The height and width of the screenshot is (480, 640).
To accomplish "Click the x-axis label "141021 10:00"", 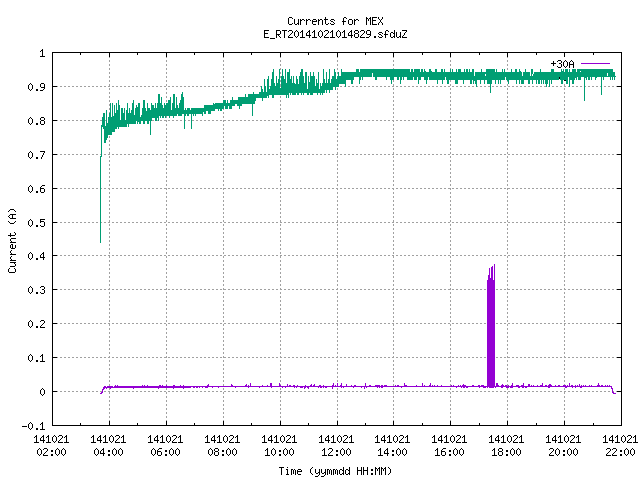I will click(x=279, y=445).
